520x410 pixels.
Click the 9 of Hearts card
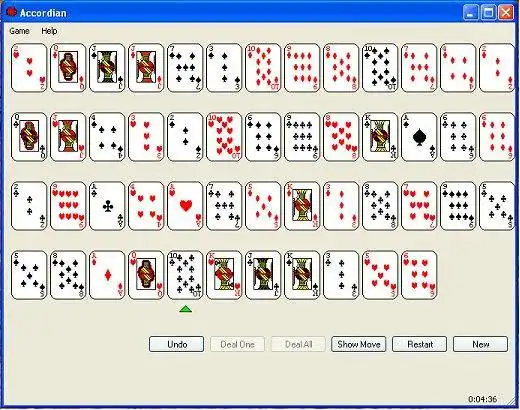coord(68,206)
